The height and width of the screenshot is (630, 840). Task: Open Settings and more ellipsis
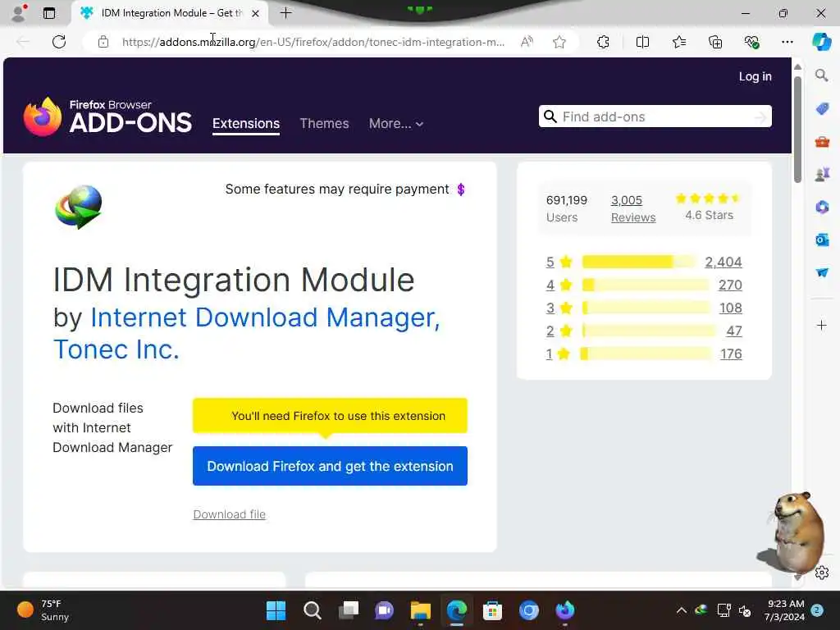(x=787, y=42)
